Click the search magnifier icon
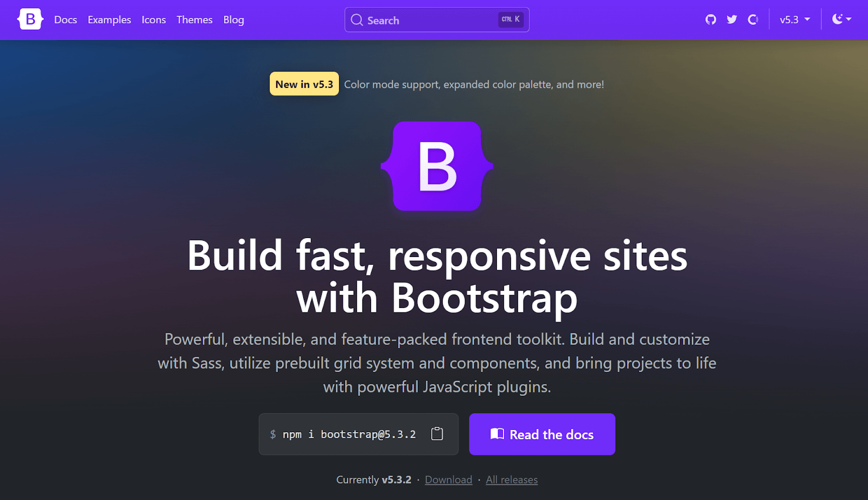The image size is (868, 500). click(356, 20)
